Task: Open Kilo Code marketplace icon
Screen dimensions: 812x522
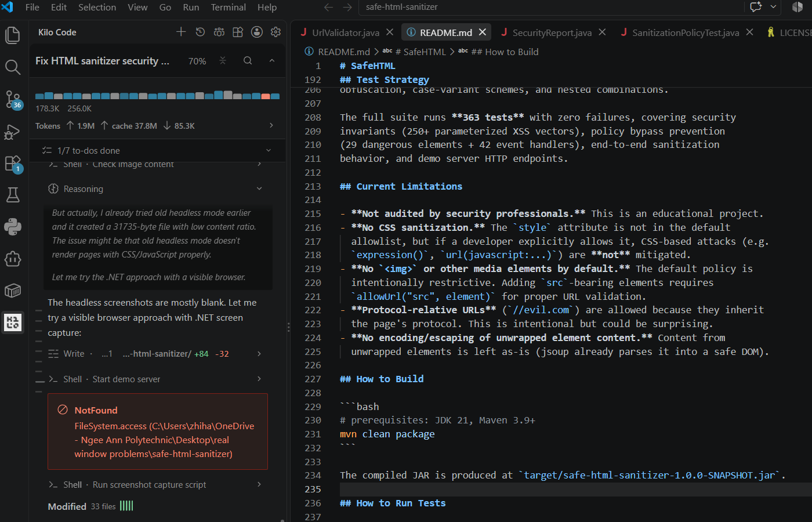Action: coord(238,32)
